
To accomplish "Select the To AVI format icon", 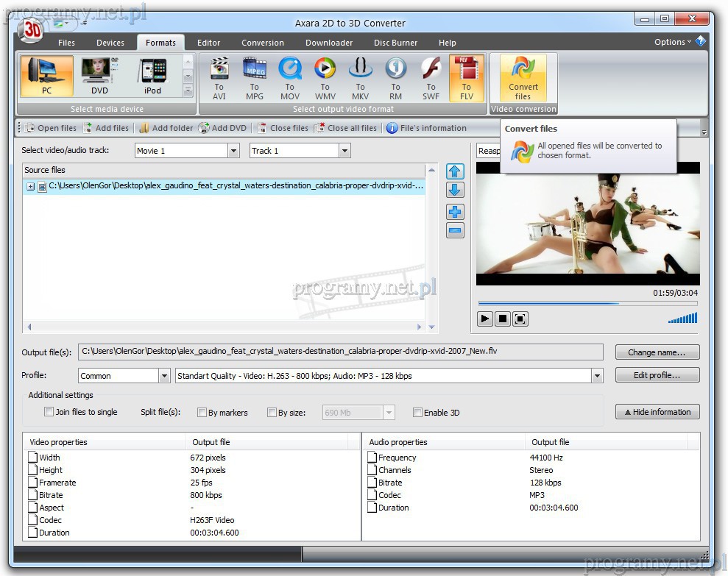I will (x=219, y=77).
